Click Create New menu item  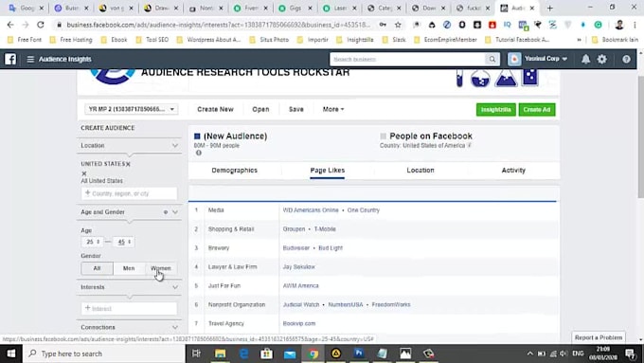click(x=215, y=109)
